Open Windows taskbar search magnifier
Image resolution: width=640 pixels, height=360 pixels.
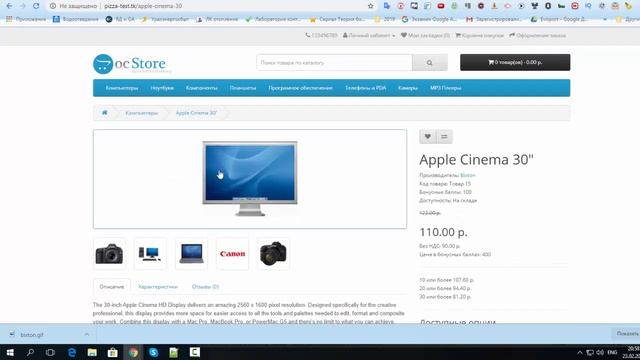30,352
